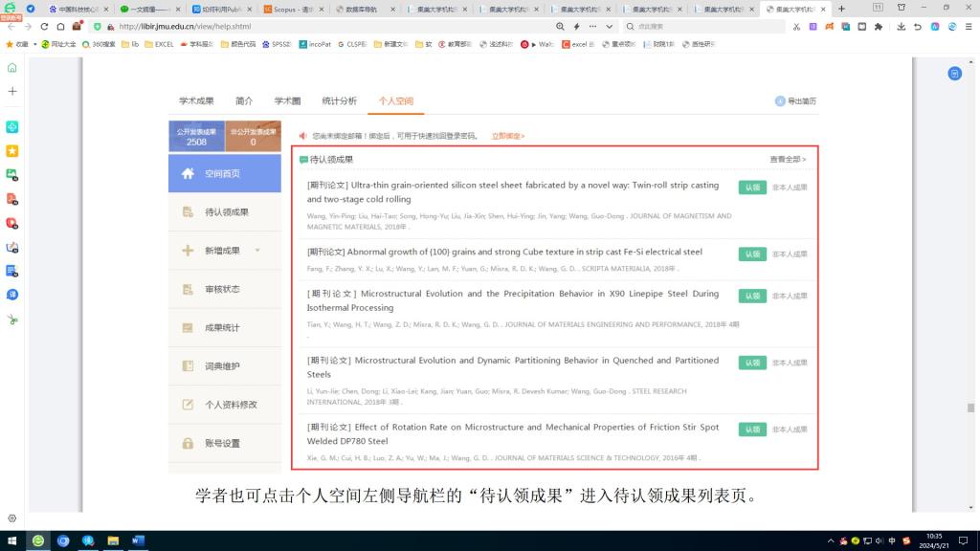This screenshot has height=551, width=980.
Task: Click the 公开发表成果 2508 tile
Action: point(196,136)
